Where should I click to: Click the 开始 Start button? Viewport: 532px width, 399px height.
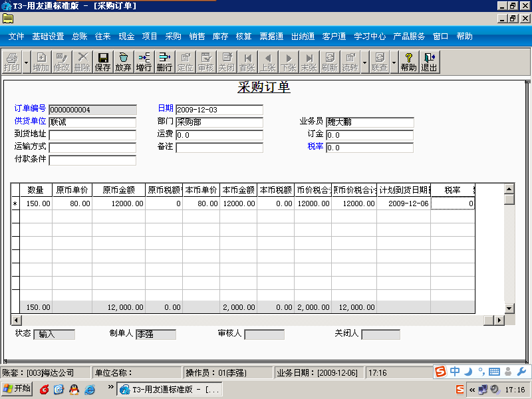click(x=17, y=389)
